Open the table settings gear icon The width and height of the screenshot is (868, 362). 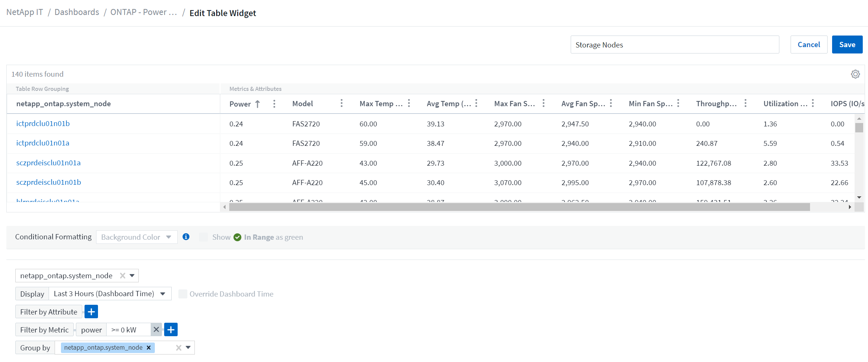(x=855, y=74)
